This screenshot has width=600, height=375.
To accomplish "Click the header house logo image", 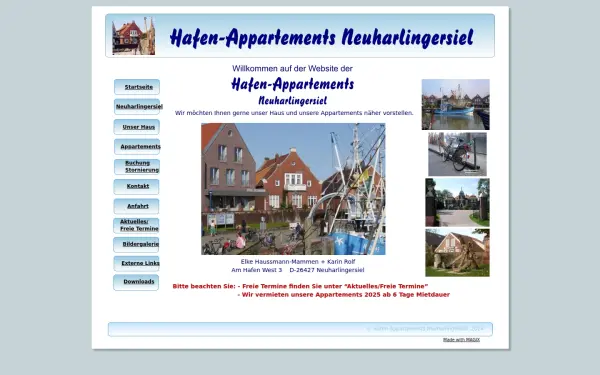I will (x=134, y=36).
